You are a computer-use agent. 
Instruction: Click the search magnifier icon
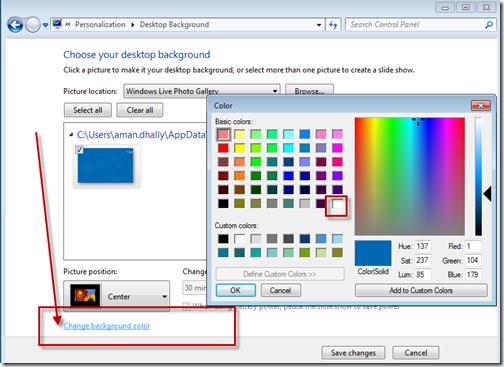pyautogui.click(x=489, y=25)
